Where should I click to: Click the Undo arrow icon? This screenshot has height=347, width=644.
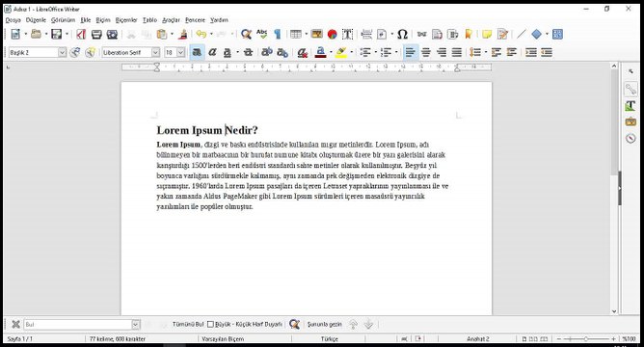click(201, 34)
